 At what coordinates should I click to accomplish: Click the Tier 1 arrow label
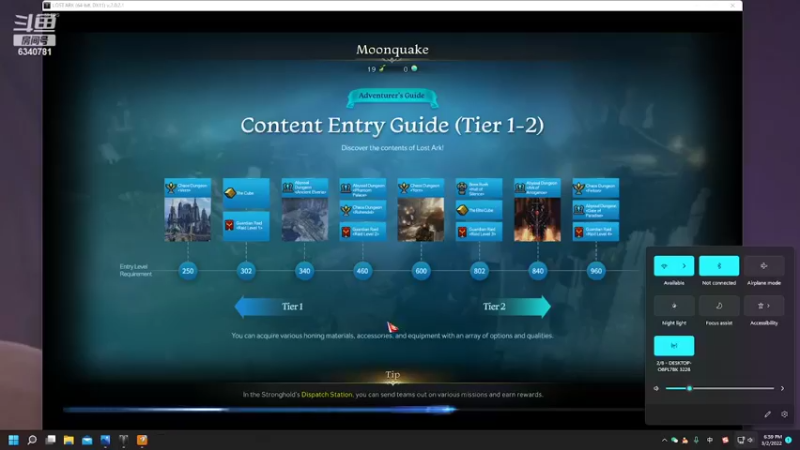(x=292, y=307)
